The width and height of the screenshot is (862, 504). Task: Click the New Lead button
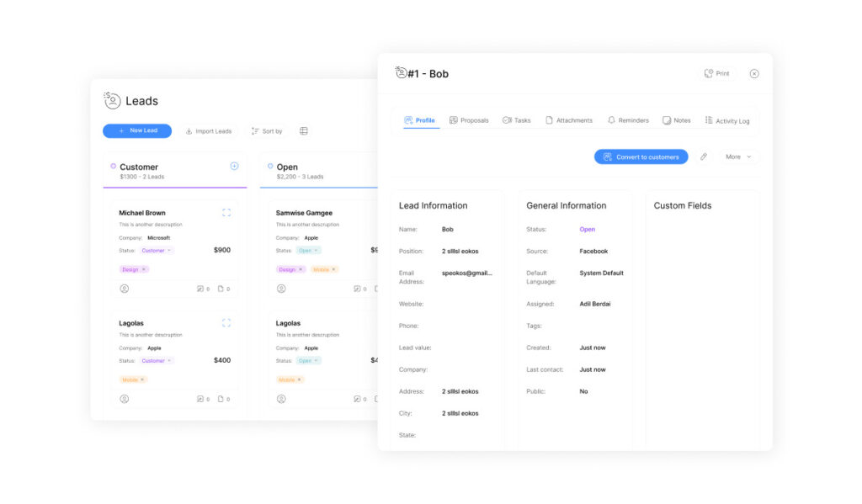tap(137, 131)
